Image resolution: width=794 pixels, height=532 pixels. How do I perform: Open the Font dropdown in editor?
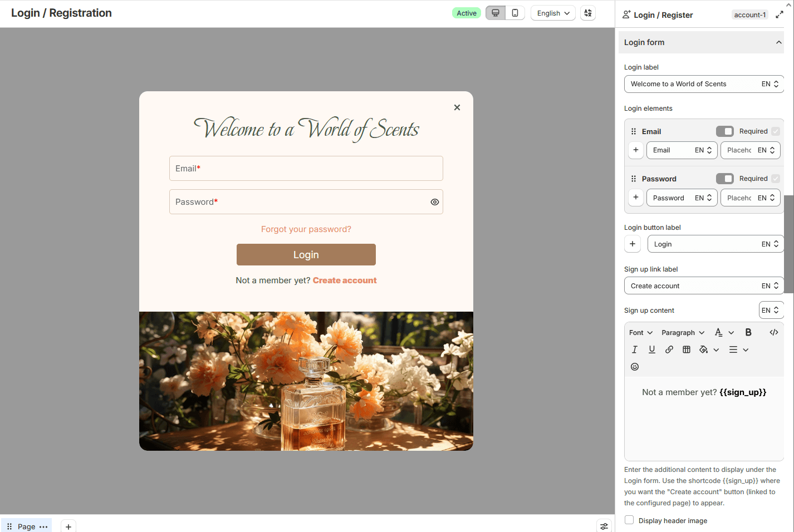point(641,332)
